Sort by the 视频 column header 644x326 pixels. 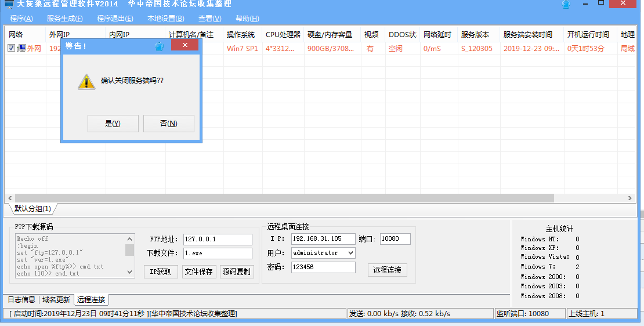tap(373, 34)
